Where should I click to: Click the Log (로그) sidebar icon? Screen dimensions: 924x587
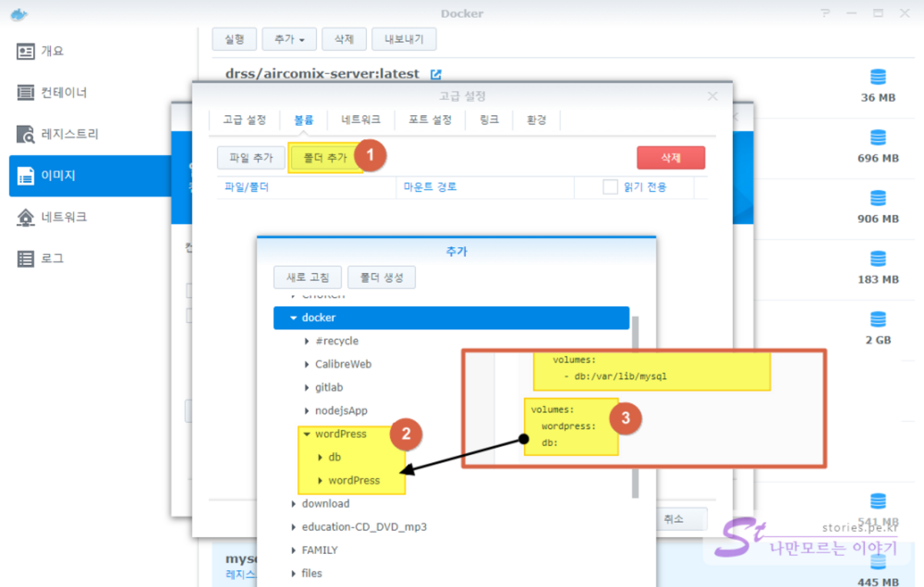pyautogui.click(x=26, y=259)
